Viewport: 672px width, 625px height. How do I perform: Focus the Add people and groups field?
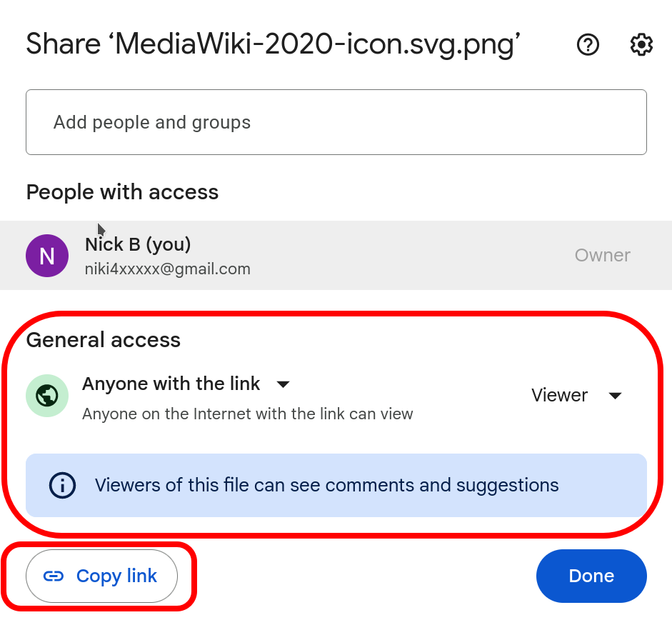point(336,122)
